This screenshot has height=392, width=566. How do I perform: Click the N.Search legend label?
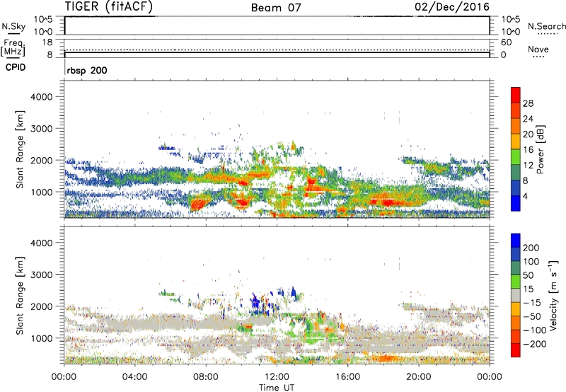[x=546, y=26]
